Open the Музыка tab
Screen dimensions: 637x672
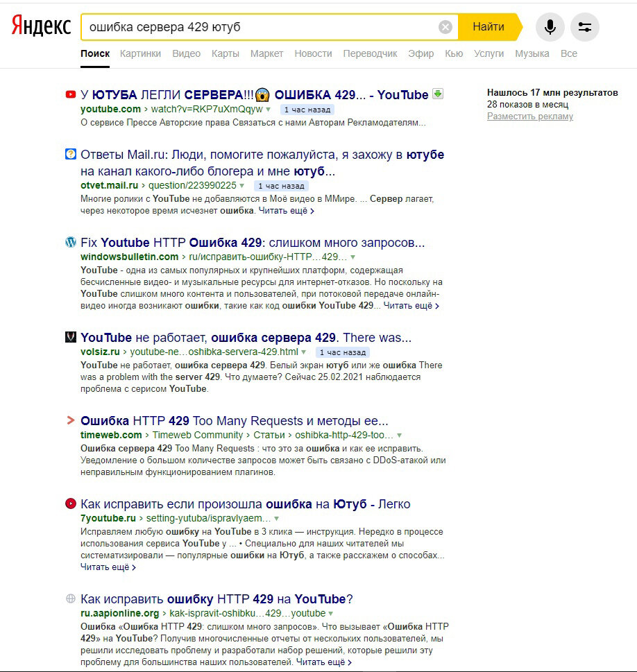click(532, 53)
